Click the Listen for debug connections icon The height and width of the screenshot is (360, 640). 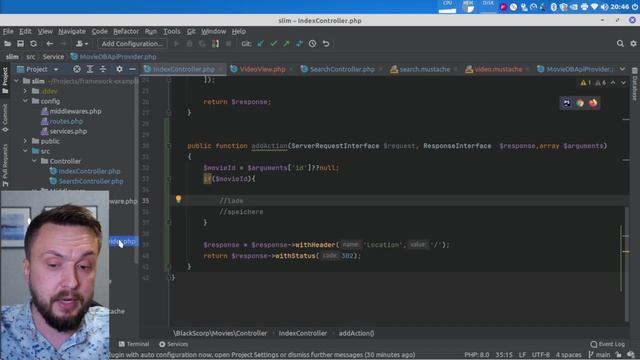(216, 44)
